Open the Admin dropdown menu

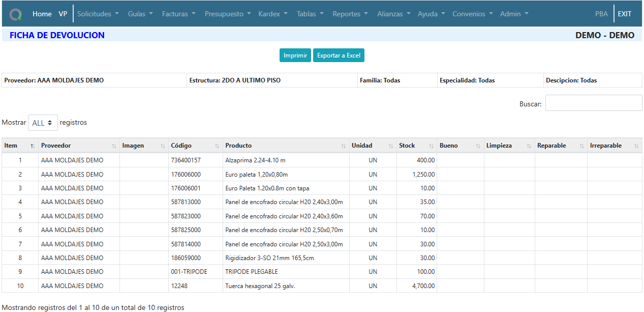514,14
